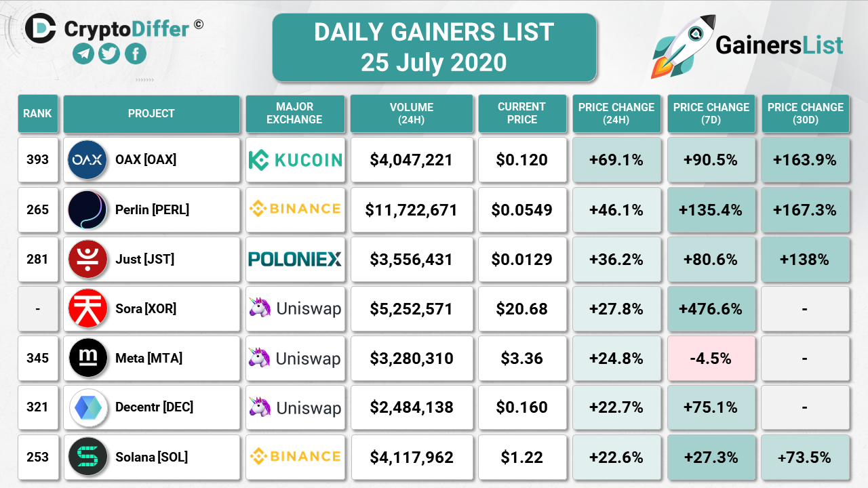
Task: Select the Solana SOL coin logo
Action: click(87, 457)
